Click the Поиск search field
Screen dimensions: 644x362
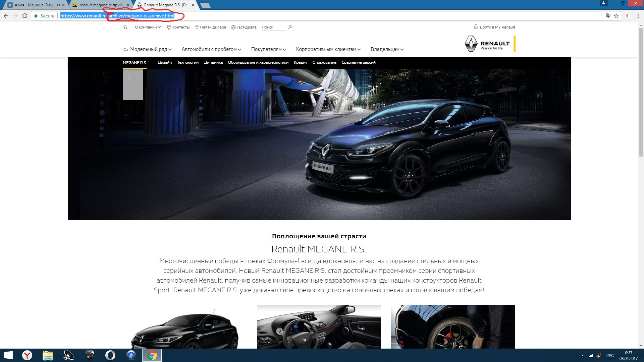(273, 27)
